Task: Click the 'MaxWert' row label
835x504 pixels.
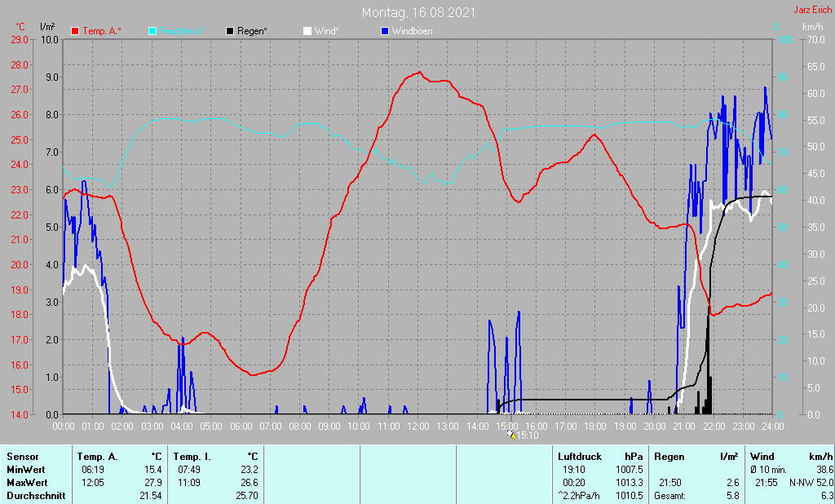Action: coord(27,483)
